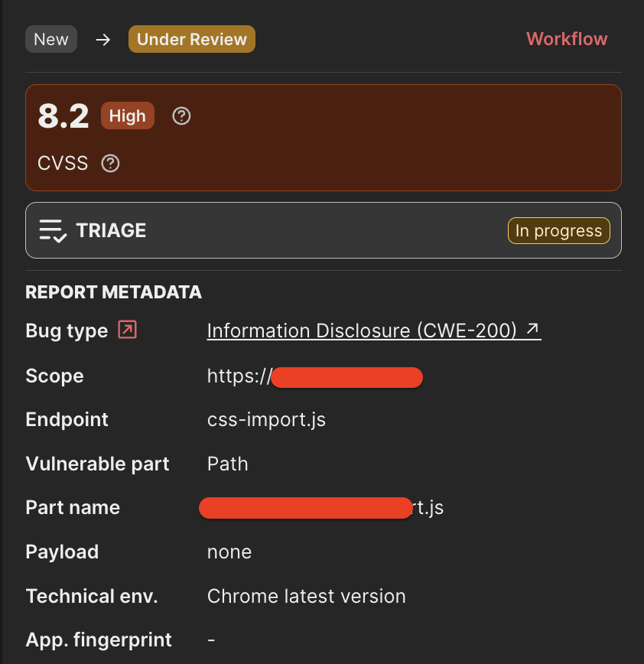Screen dimensions: 644x664
Task: Click the help icon next to High severity
Action: [181, 116]
